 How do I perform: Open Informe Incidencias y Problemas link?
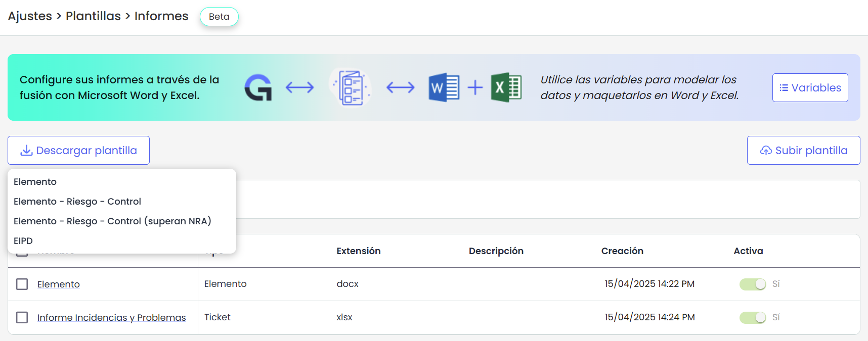(111, 318)
